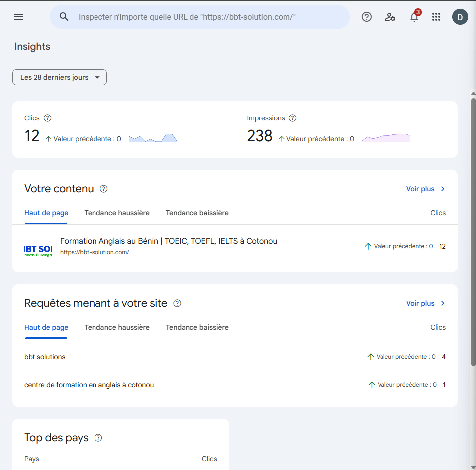This screenshot has width=476, height=470.
Task: Select Tendance haussière tab in Votre contenu
Action: (117, 213)
